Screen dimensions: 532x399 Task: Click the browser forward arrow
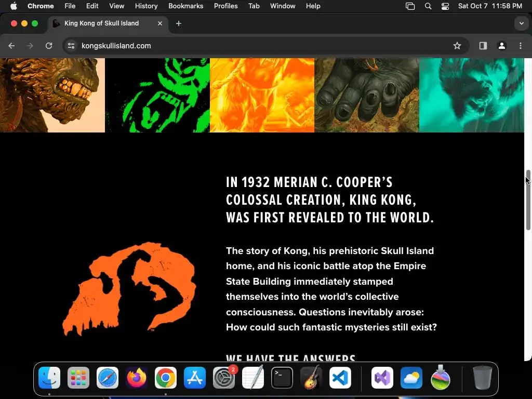[x=30, y=46]
